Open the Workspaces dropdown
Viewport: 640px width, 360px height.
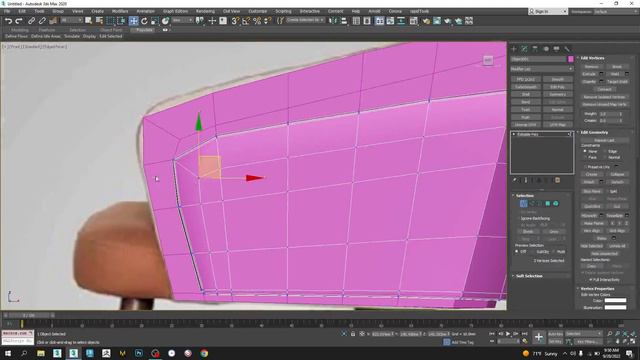pyautogui.click(x=615, y=11)
